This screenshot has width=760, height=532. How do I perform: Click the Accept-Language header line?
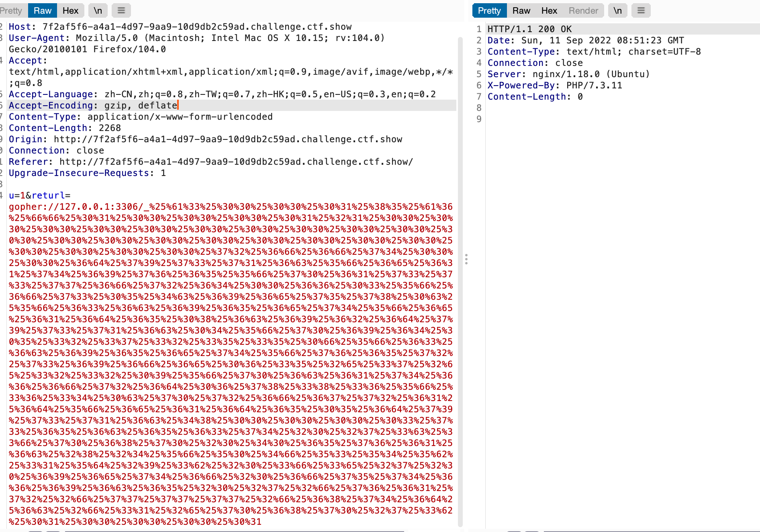click(222, 94)
